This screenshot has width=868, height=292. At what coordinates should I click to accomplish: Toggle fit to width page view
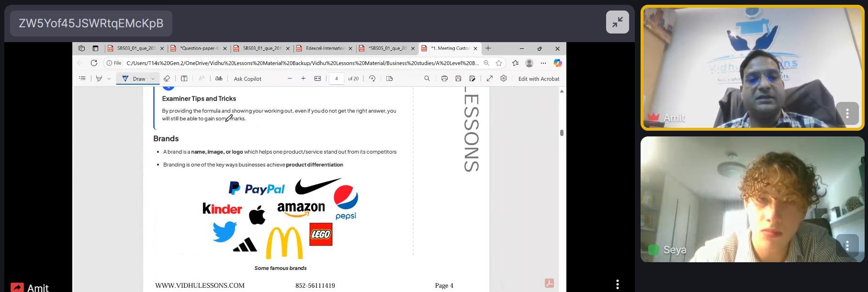[317, 79]
